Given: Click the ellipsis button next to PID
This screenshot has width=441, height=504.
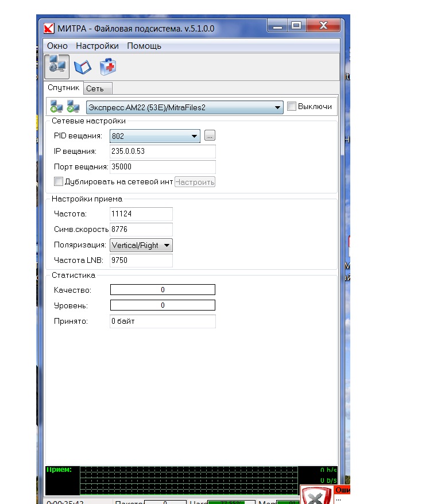Looking at the screenshot, I should click(210, 135).
